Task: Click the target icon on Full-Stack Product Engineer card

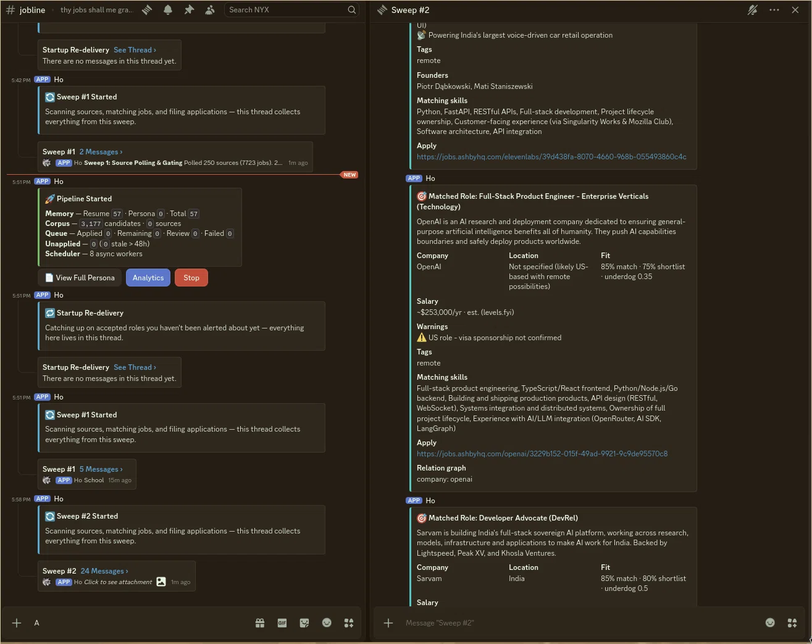Action: (422, 196)
